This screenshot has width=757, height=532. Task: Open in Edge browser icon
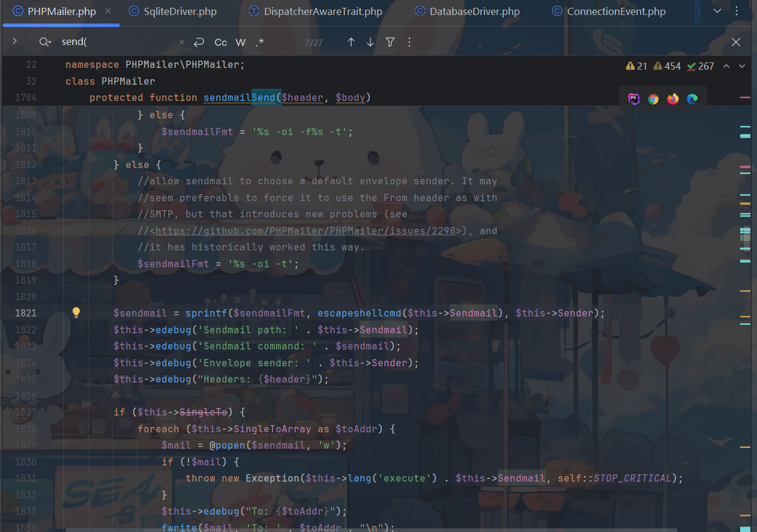[692, 99]
